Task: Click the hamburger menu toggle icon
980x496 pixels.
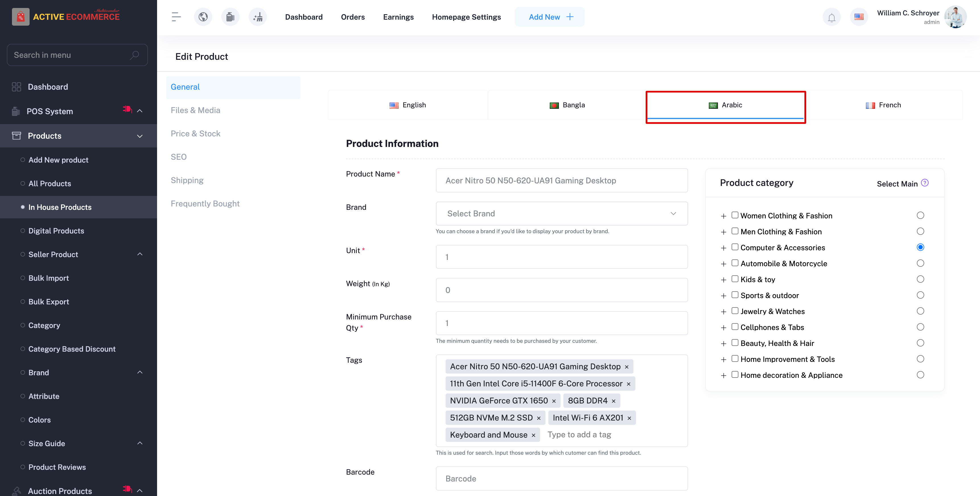Action: tap(176, 17)
